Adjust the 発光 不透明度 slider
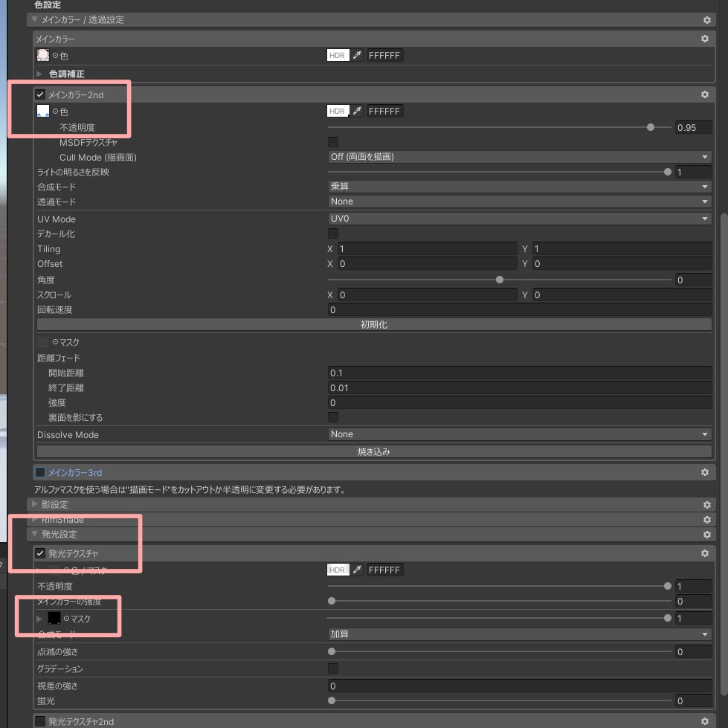 point(500,586)
